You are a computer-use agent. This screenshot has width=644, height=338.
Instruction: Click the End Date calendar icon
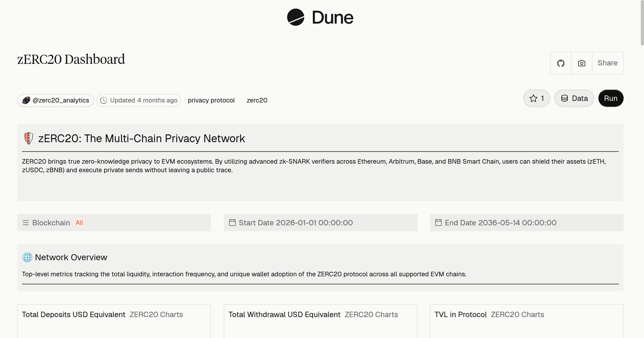(x=438, y=222)
